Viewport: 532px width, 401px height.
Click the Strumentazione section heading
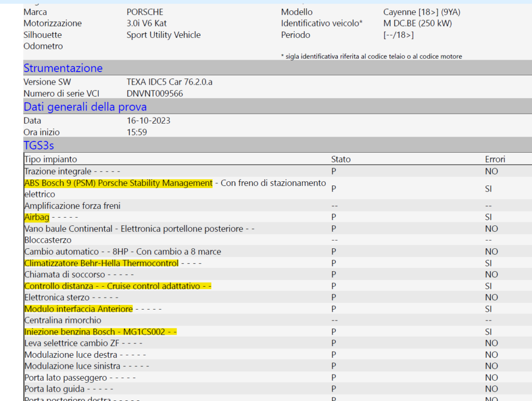63,68
